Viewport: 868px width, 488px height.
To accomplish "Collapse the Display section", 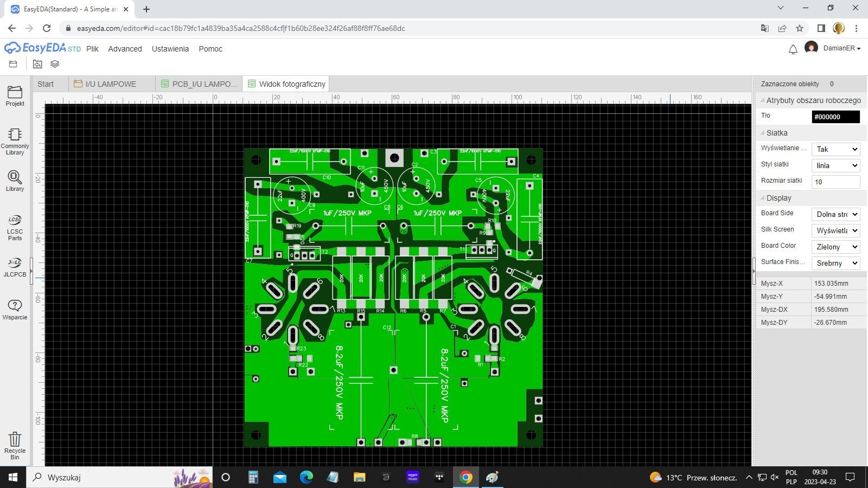I will click(762, 198).
